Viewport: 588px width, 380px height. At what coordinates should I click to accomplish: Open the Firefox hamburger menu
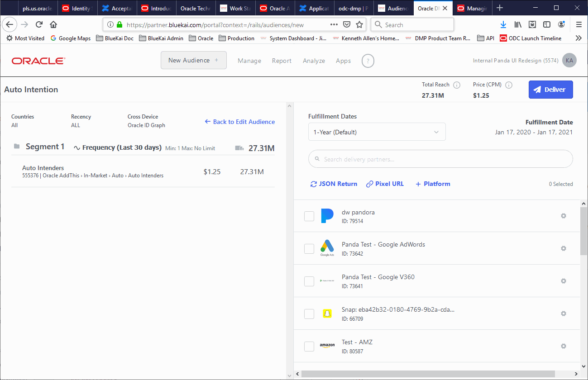point(579,24)
